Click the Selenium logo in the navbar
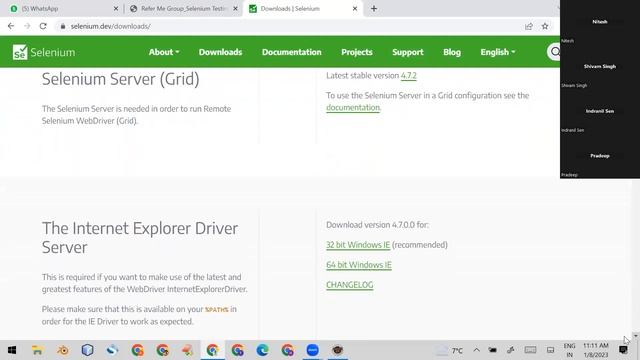 click(x=44, y=52)
